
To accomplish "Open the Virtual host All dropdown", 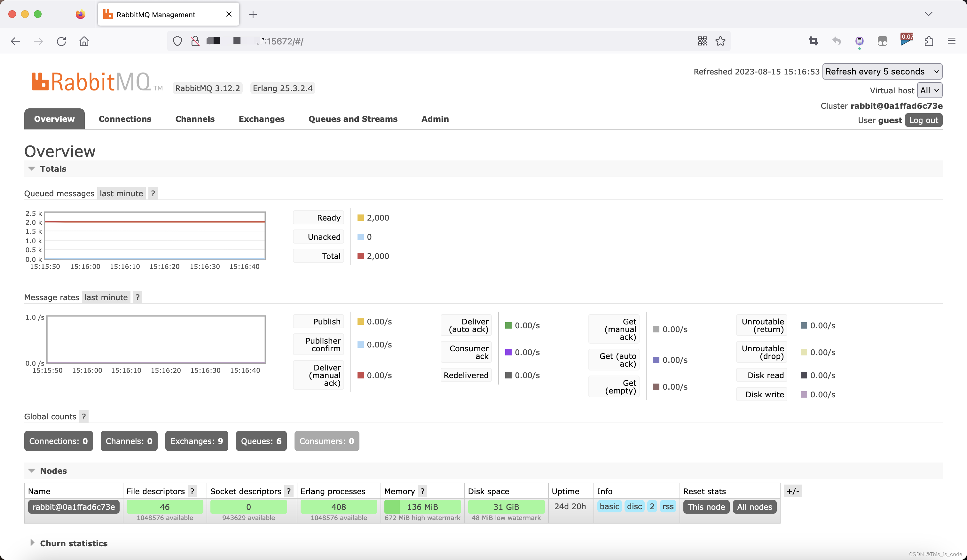I will pyautogui.click(x=929, y=90).
